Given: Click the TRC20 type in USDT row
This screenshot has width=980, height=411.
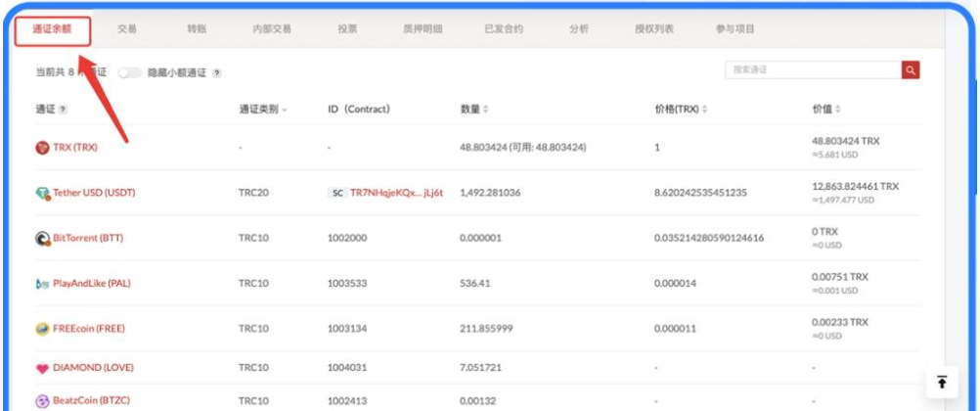Looking at the screenshot, I should coord(253,193).
